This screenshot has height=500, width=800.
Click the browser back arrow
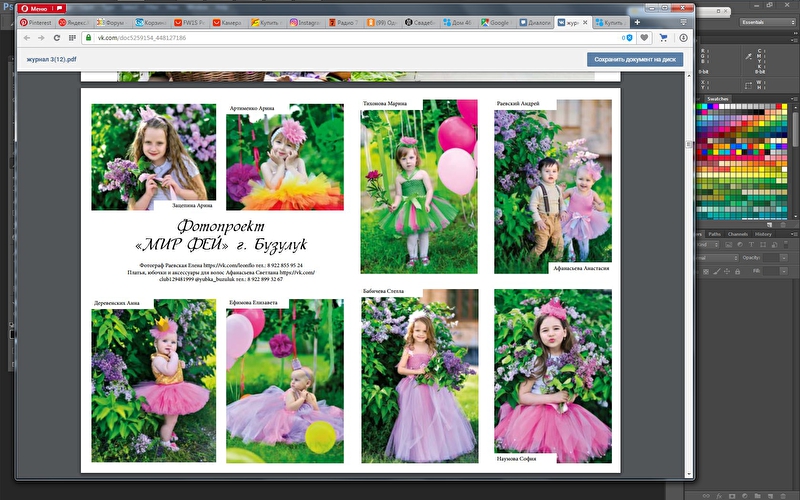pyautogui.click(x=26, y=37)
